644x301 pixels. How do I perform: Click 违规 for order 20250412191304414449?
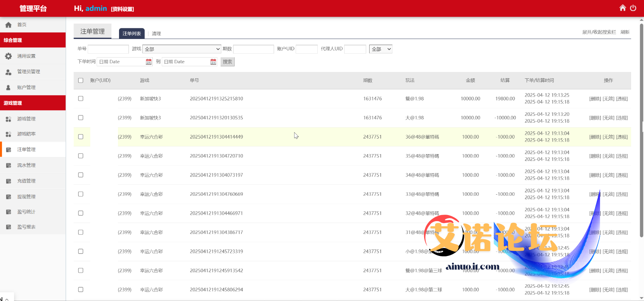pos(622,137)
